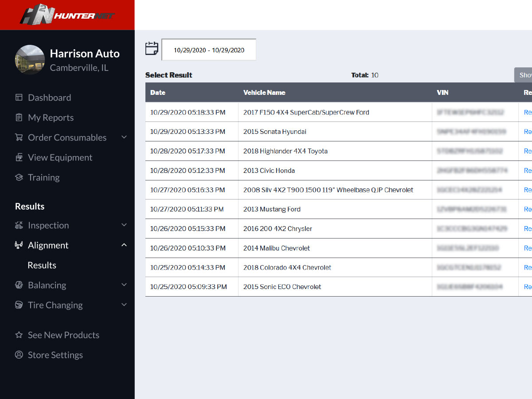Click the Inspection icon in sidebar
The height and width of the screenshot is (399, 532).
pos(19,225)
